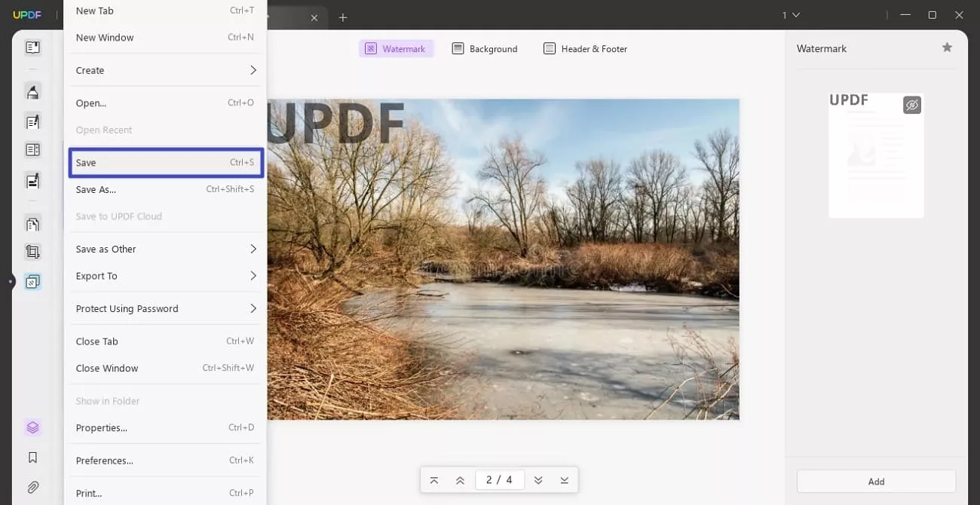980x505 pixels.
Task: Go to the last page
Action: (565, 480)
